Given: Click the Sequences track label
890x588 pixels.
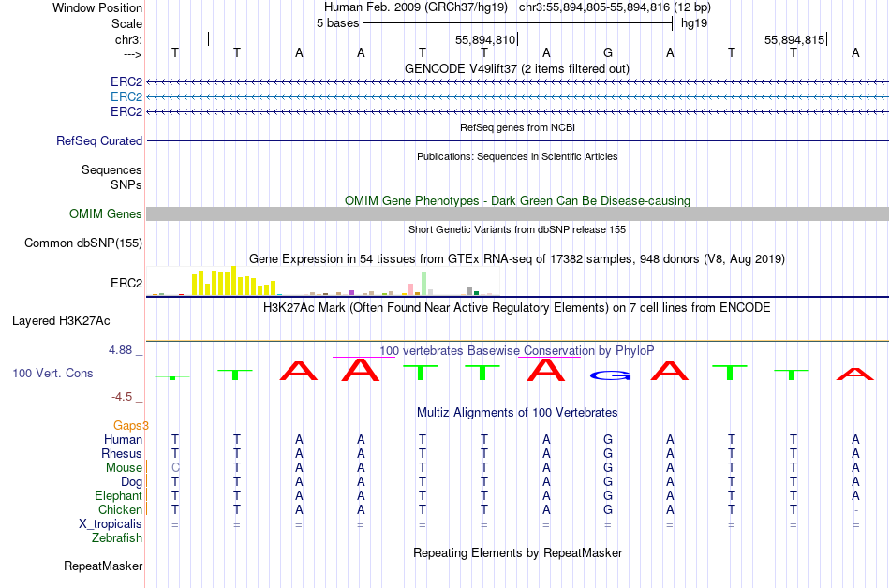Looking at the screenshot, I should pos(111,169).
